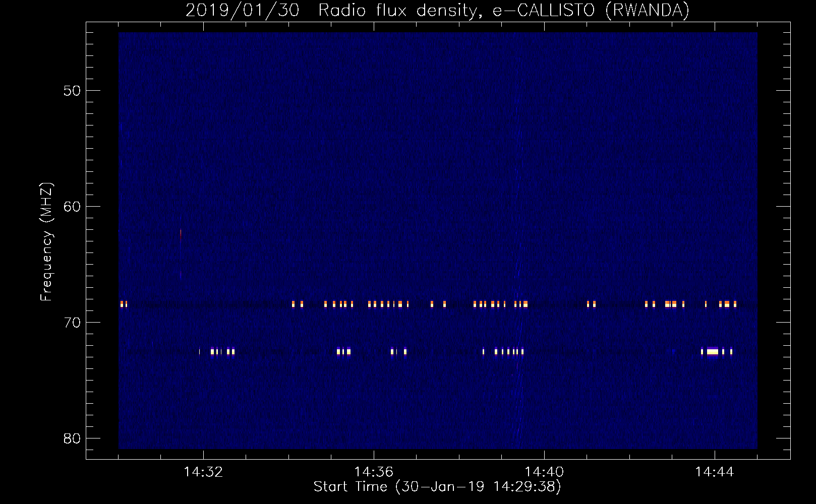Click the bright white burst near 14:44 at 72 MHz

(712, 351)
